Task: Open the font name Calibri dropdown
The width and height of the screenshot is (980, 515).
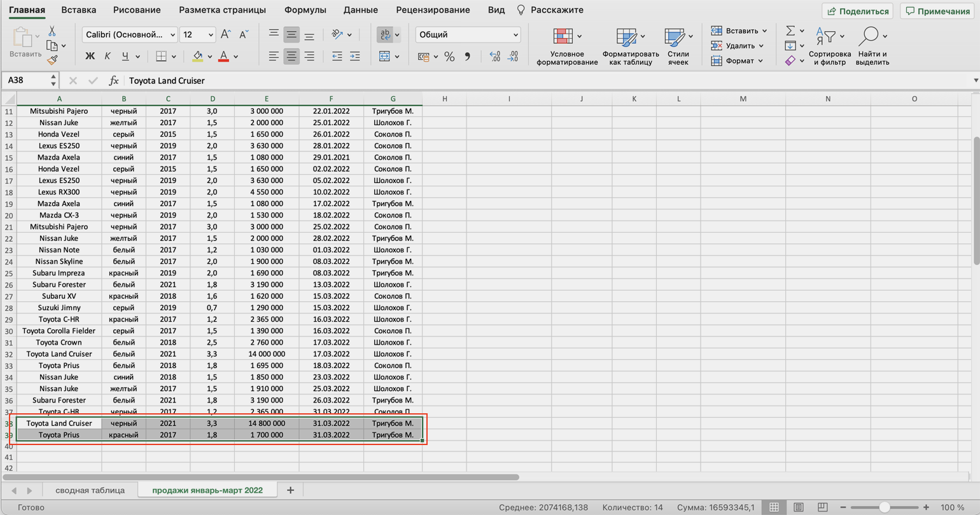Action: tap(172, 34)
